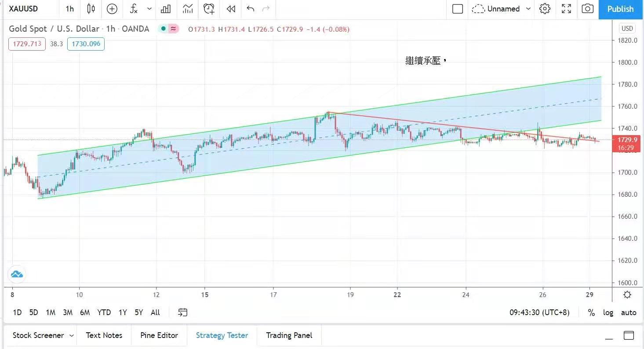This screenshot has width=644, height=349.
Task: Take a chart snapshot with the camera icon
Action: click(x=587, y=9)
